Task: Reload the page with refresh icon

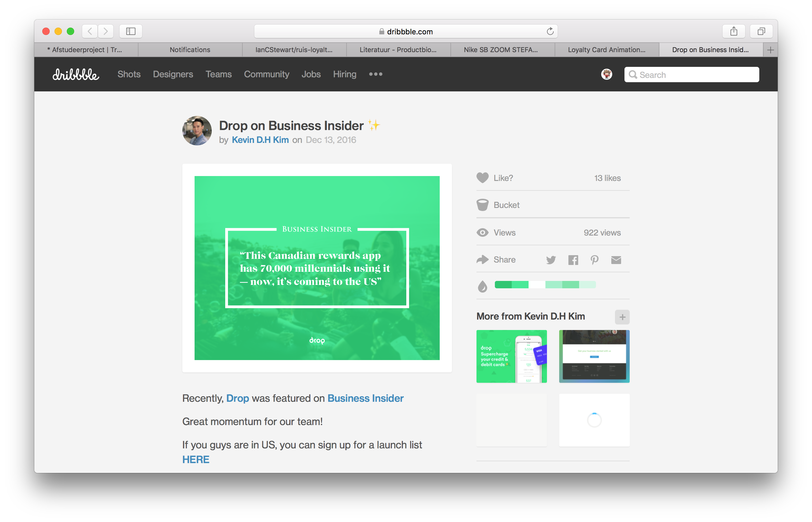Action: [x=550, y=32]
